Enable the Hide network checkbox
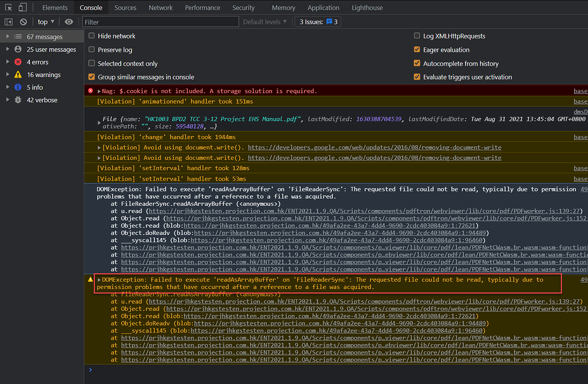The image size is (588, 384). 92,36
